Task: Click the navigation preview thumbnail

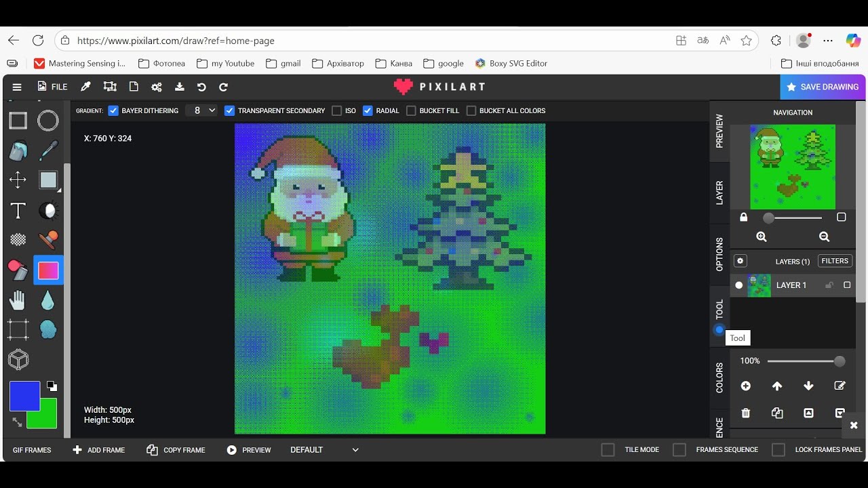Action: (793, 167)
